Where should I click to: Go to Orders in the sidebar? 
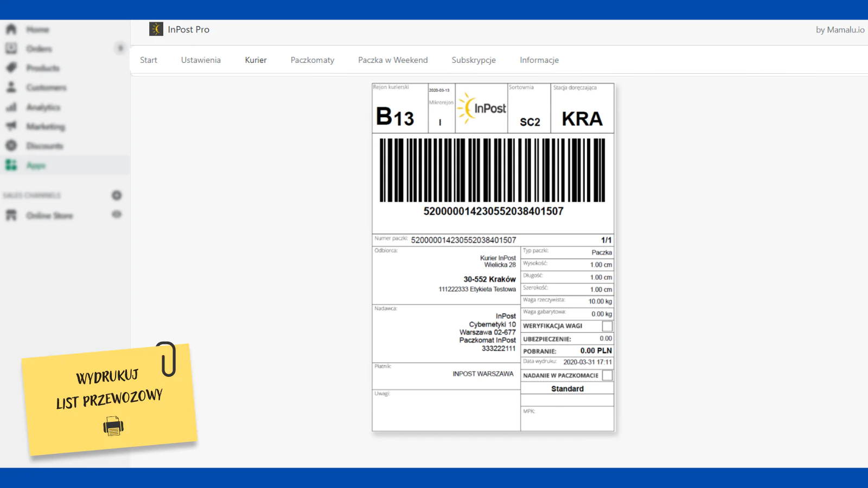(x=39, y=49)
